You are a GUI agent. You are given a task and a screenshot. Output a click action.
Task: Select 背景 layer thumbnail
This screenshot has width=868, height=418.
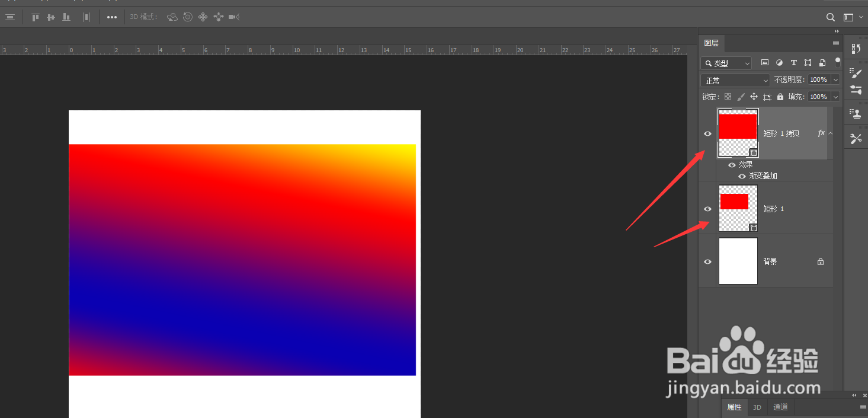pos(738,261)
